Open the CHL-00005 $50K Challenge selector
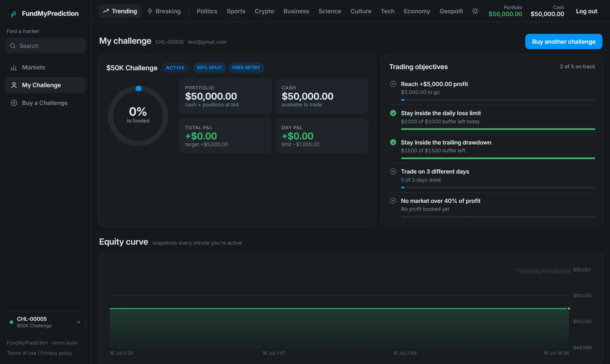This screenshot has height=364, width=610. click(45, 322)
